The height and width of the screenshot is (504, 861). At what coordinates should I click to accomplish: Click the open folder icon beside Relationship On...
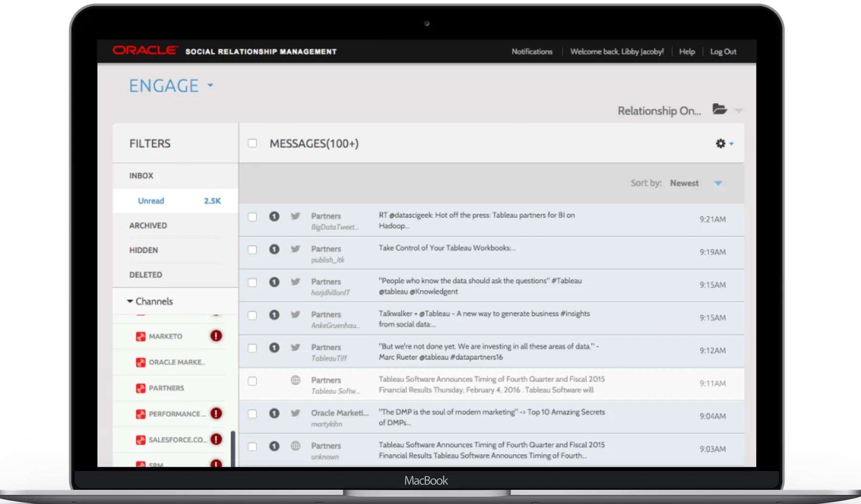tap(719, 109)
